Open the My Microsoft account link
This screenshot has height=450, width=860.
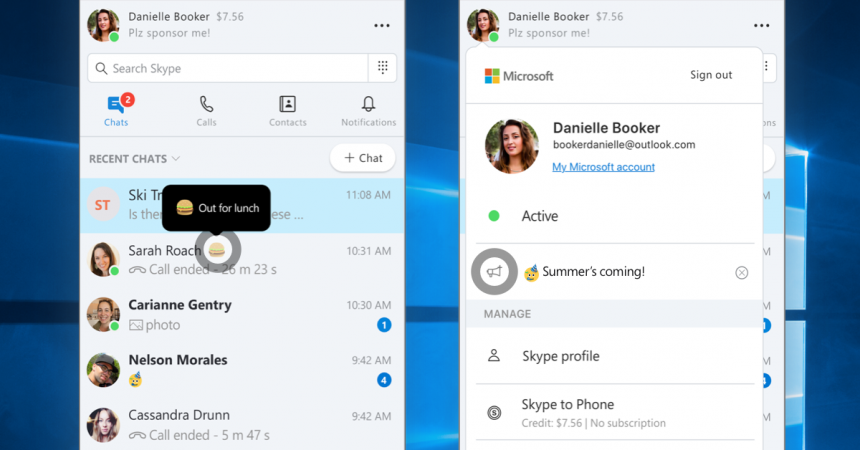(x=603, y=167)
